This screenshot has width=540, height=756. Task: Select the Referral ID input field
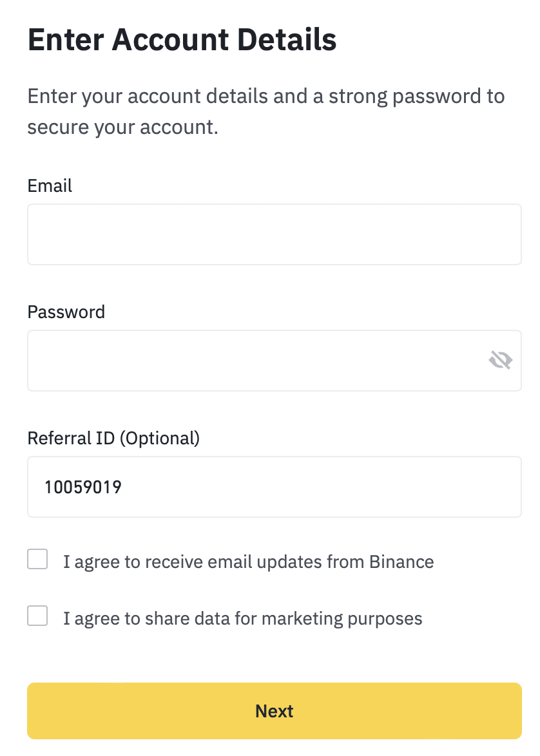[274, 487]
